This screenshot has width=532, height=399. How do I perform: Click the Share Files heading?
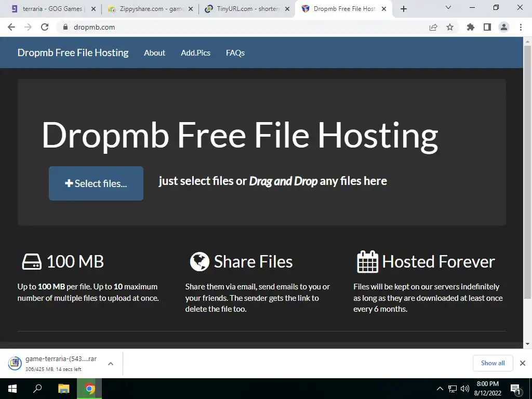coord(253,262)
